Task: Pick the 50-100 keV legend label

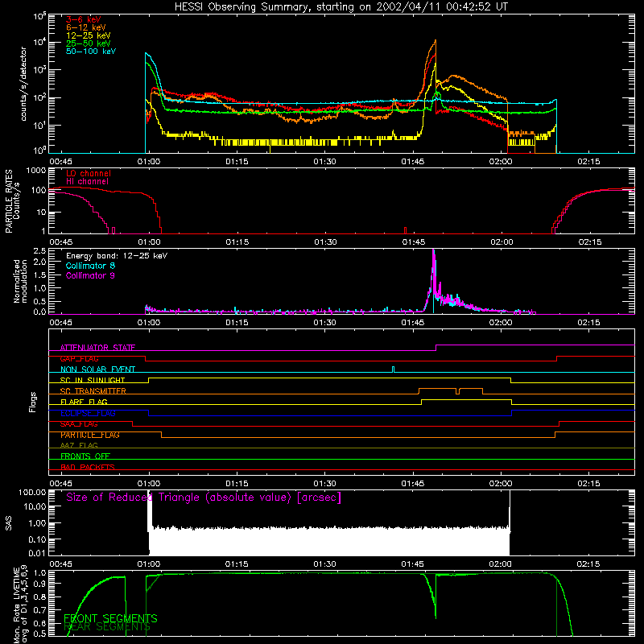Action: point(91,52)
